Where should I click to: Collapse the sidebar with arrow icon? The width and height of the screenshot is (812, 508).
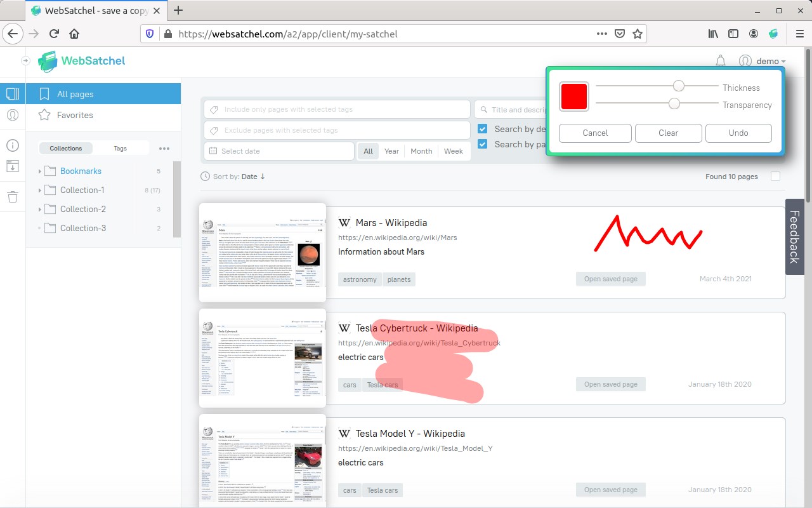[x=25, y=61]
